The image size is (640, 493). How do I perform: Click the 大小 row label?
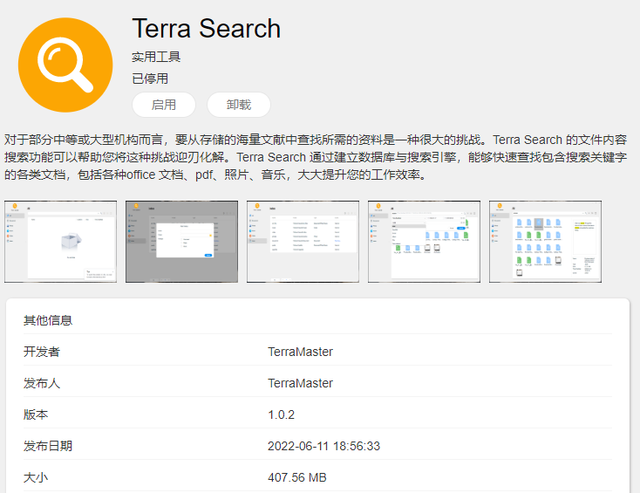tap(36, 477)
